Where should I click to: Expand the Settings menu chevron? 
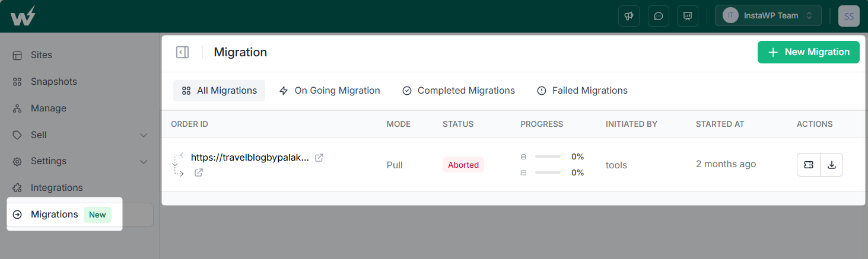[x=144, y=161]
